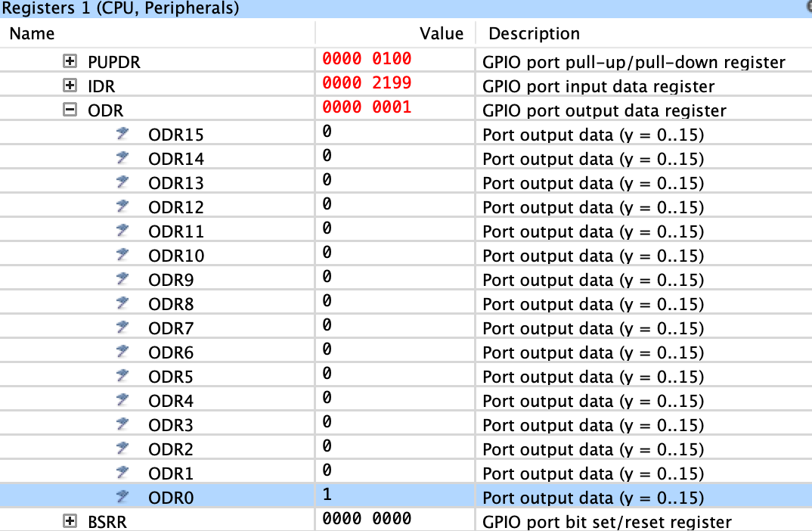Image resolution: width=812 pixels, height=531 pixels.
Task: Click the bitfield icon beside ODR15
Action: tap(122, 134)
